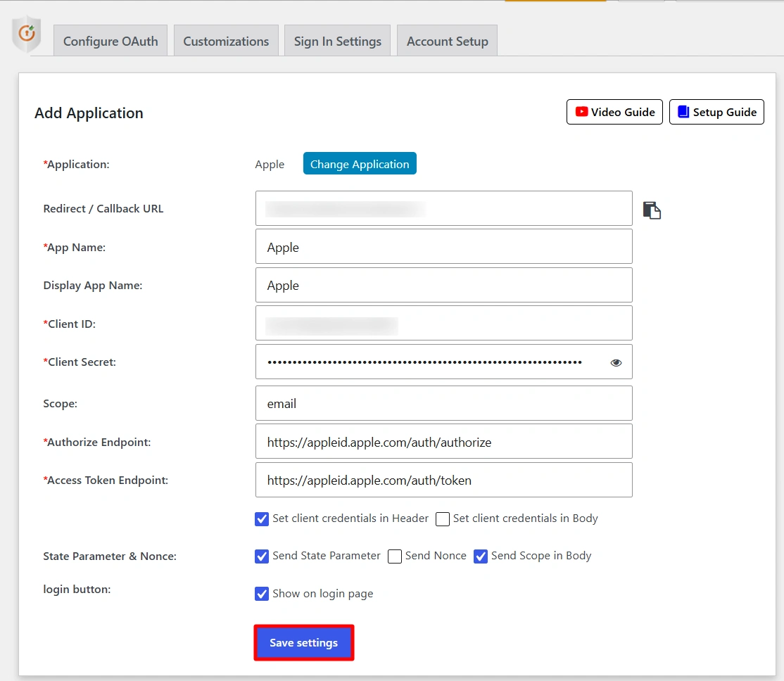Click the *Access Token Endpoint: label
This screenshot has width=784, height=681.
[106, 480]
